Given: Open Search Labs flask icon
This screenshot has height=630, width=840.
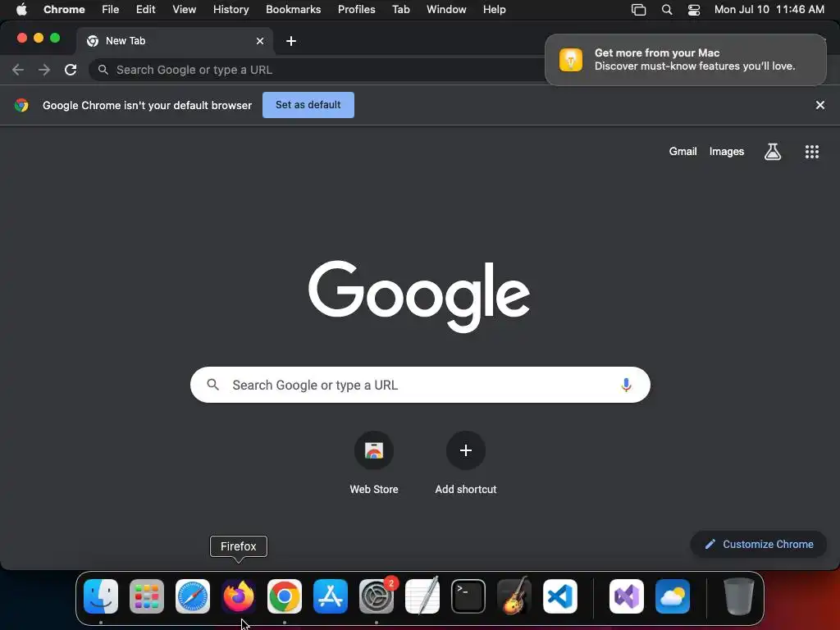Looking at the screenshot, I should [773, 152].
